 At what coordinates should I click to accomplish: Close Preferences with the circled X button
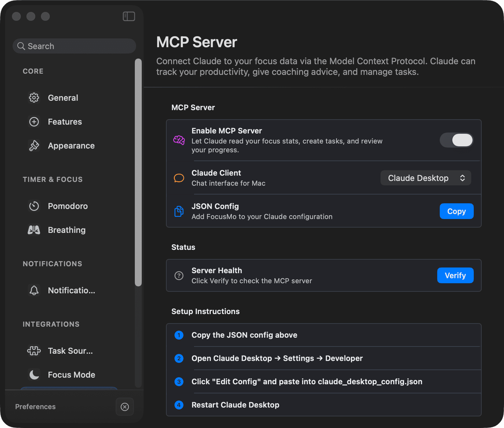(125, 407)
